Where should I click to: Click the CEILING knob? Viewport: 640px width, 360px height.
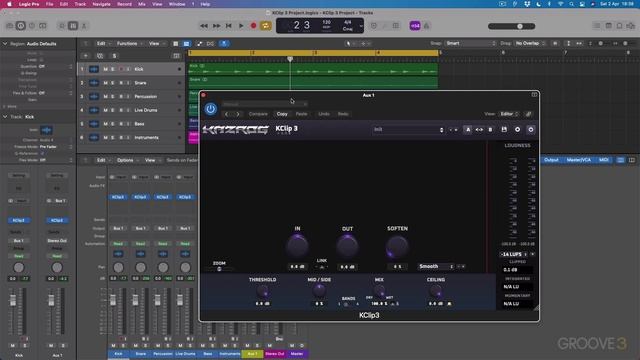coord(436,291)
